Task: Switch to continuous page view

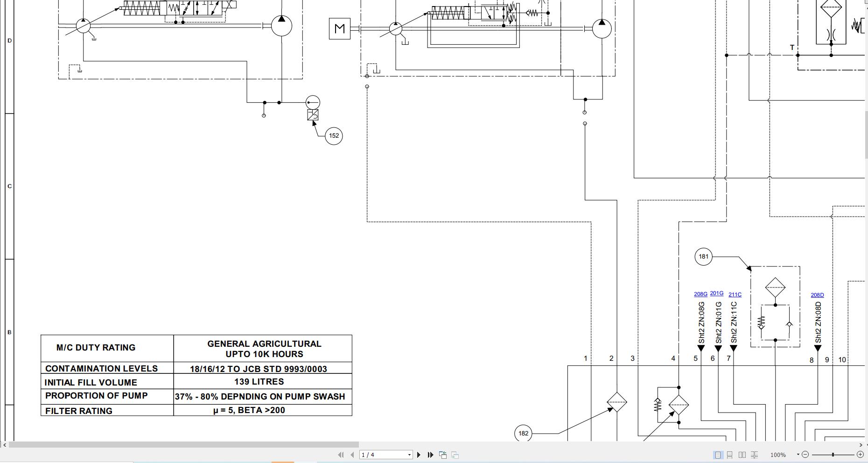Action: coord(730,455)
